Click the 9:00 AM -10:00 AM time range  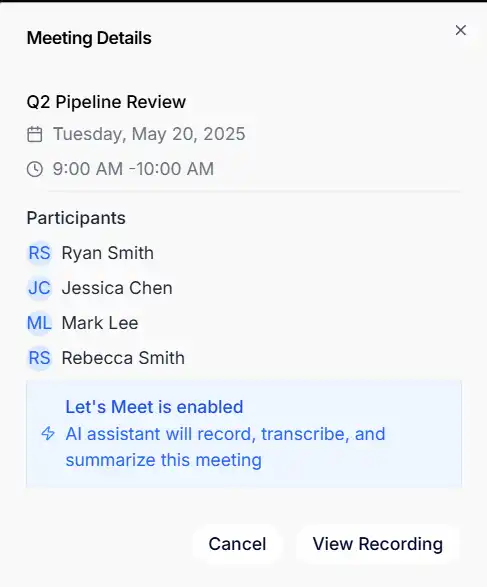coord(133,169)
